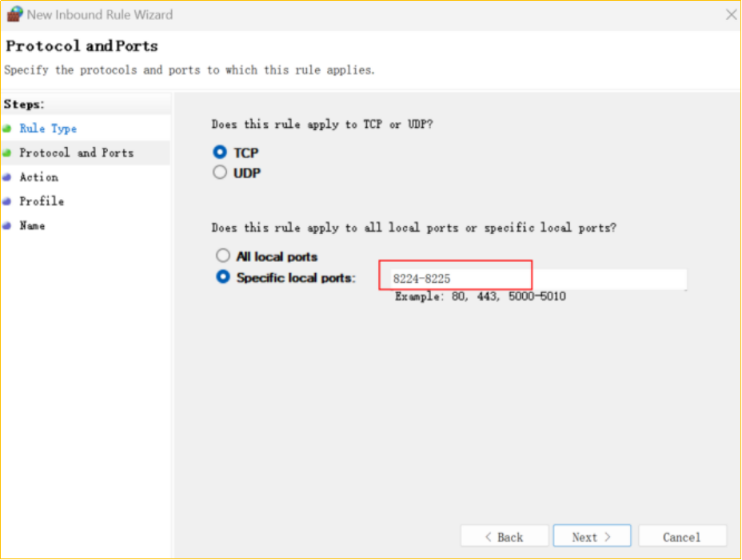The width and height of the screenshot is (742, 560).
Task: Close the New Inbound Rule Wizard window
Action: [730, 14]
